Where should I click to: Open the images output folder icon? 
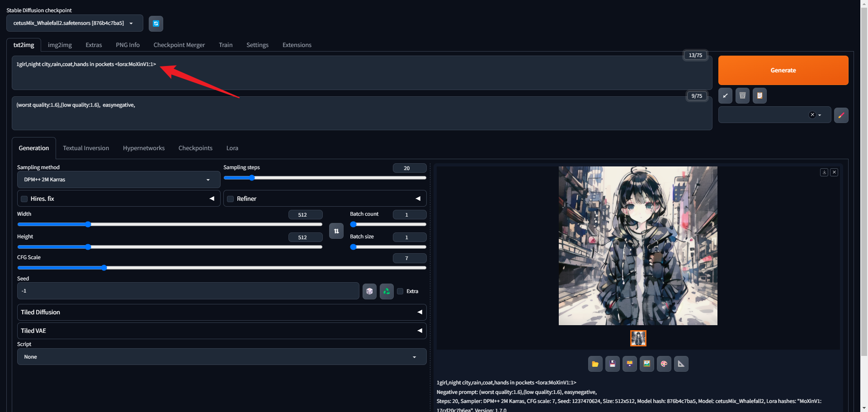595,364
